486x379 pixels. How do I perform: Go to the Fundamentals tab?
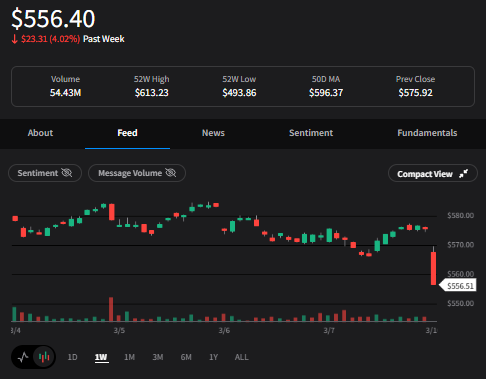pos(427,133)
